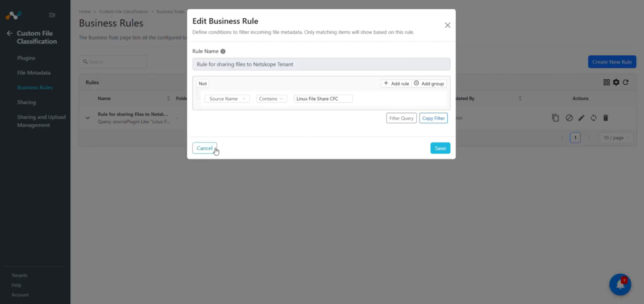The height and width of the screenshot is (304, 644).
Task: Open the notification bell
Action: tap(619, 285)
